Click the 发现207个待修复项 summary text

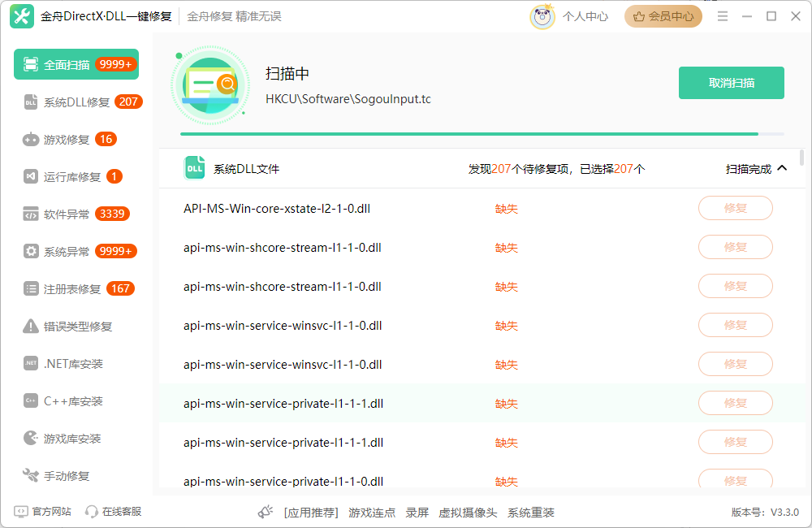click(519, 169)
